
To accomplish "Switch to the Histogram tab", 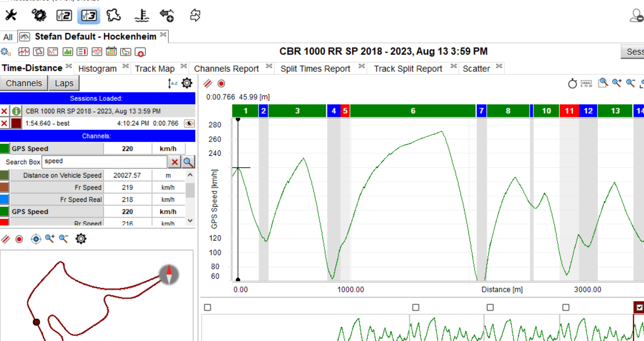I will [97, 69].
